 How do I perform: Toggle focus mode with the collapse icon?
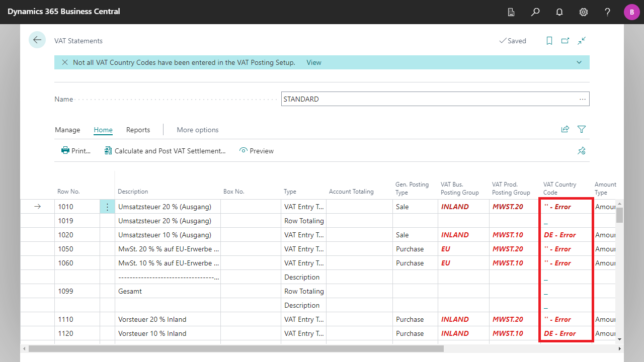(x=582, y=41)
